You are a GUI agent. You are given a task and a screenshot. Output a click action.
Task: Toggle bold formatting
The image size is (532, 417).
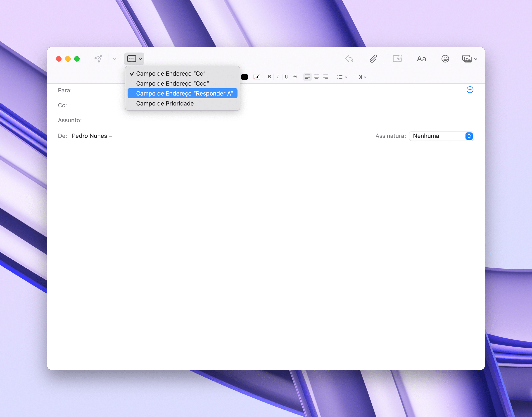pyautogui.click(x=269, y=77)
